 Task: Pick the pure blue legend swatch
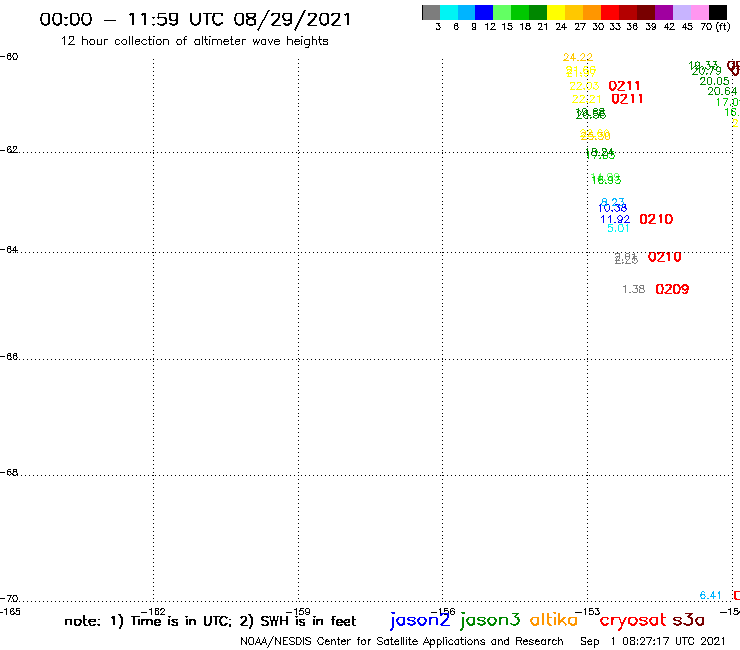(484, 12)
